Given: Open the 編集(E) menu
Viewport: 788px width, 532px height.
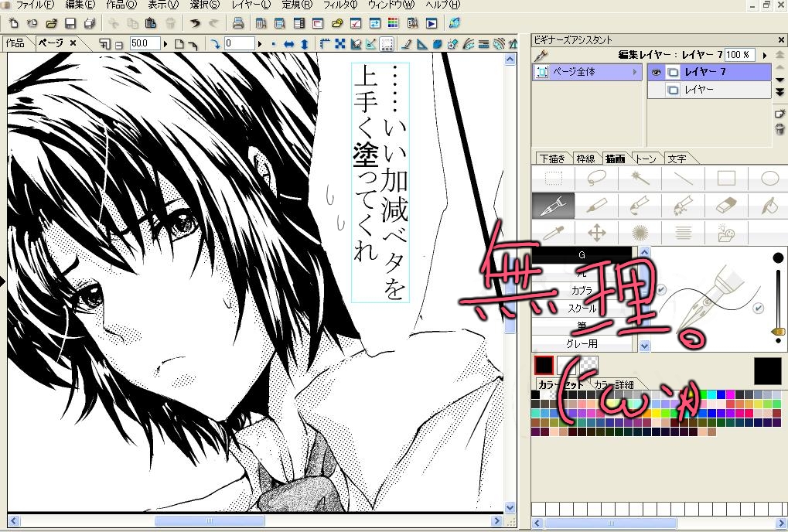Looking at the screenshot, I should pos(80,5).
